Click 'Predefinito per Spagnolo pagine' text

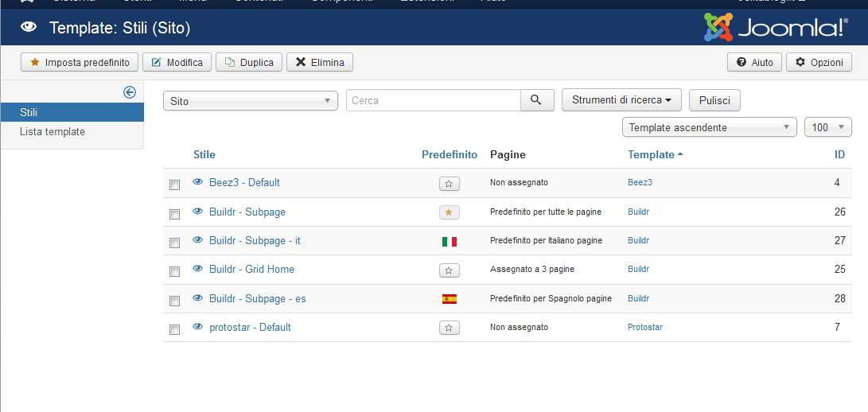tap(551, 298)
